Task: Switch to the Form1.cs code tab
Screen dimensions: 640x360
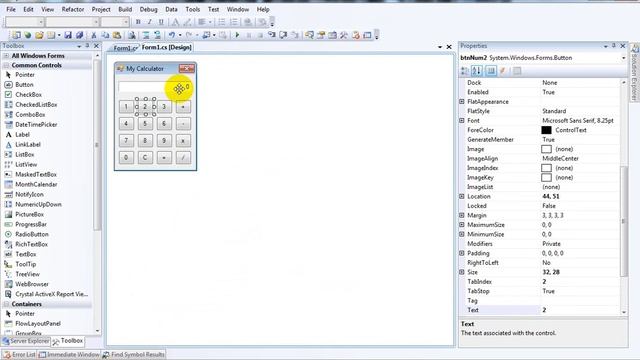Action: tap(124, 48)
